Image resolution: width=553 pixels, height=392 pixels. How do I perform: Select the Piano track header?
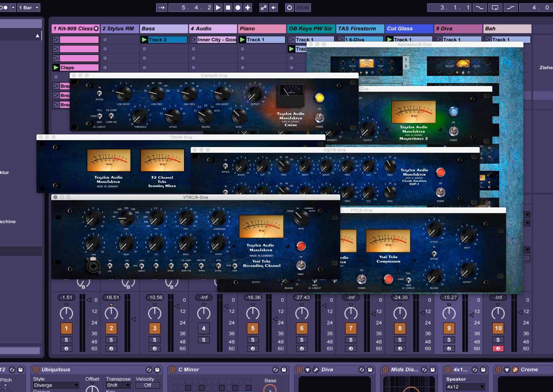pos(262,29)
